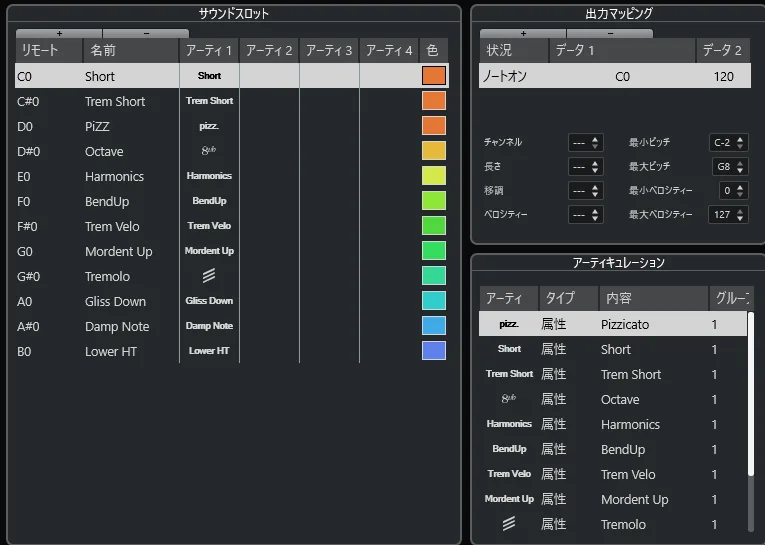Open color swatch for Gliss Down slot
The image size is (765, 545).
434,301
